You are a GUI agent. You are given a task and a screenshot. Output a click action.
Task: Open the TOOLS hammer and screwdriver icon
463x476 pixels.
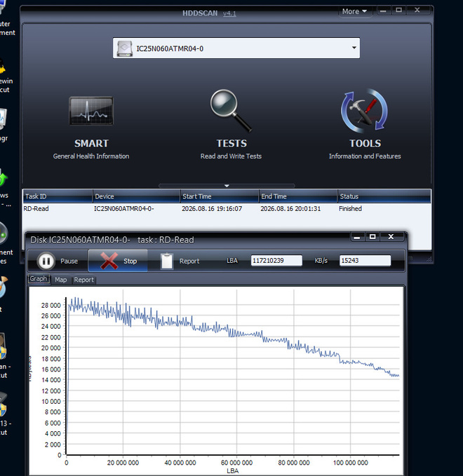click(x=364, y=111)
